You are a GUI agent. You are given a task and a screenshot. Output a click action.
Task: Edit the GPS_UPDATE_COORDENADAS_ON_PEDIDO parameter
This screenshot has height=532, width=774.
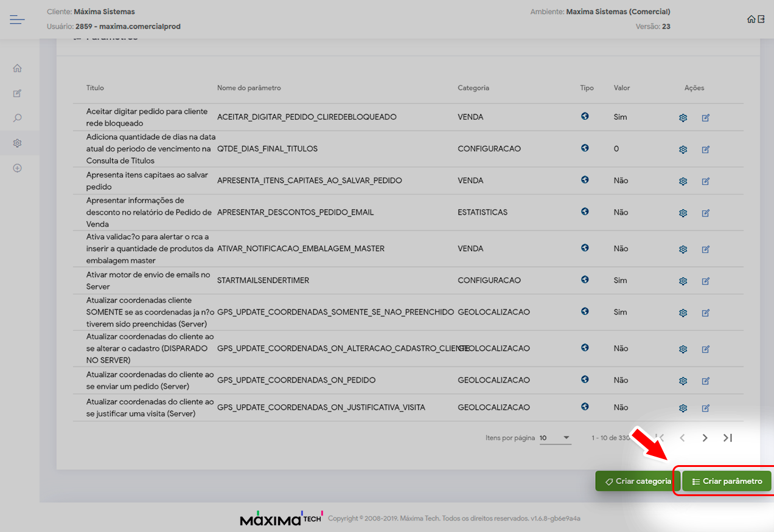[706, 381]
